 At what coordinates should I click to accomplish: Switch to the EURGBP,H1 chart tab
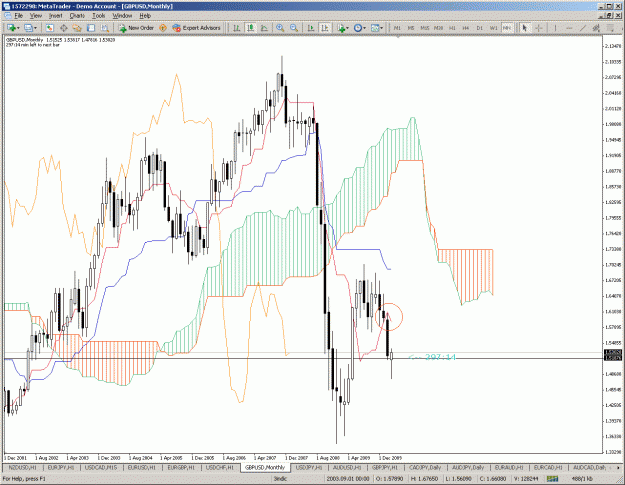(x=181, y=467)
